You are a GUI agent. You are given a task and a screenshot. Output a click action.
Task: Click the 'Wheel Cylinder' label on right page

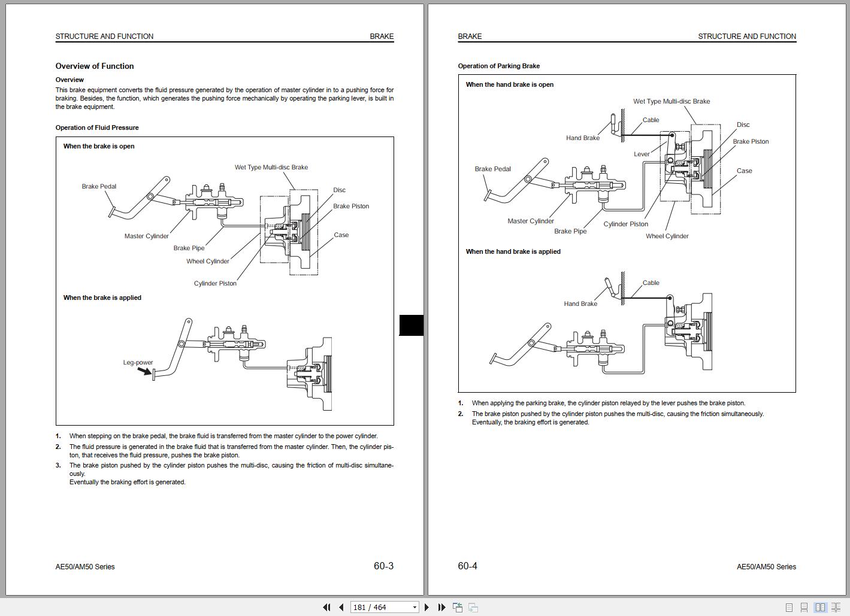pyautogui.click(x=667, y=236)
